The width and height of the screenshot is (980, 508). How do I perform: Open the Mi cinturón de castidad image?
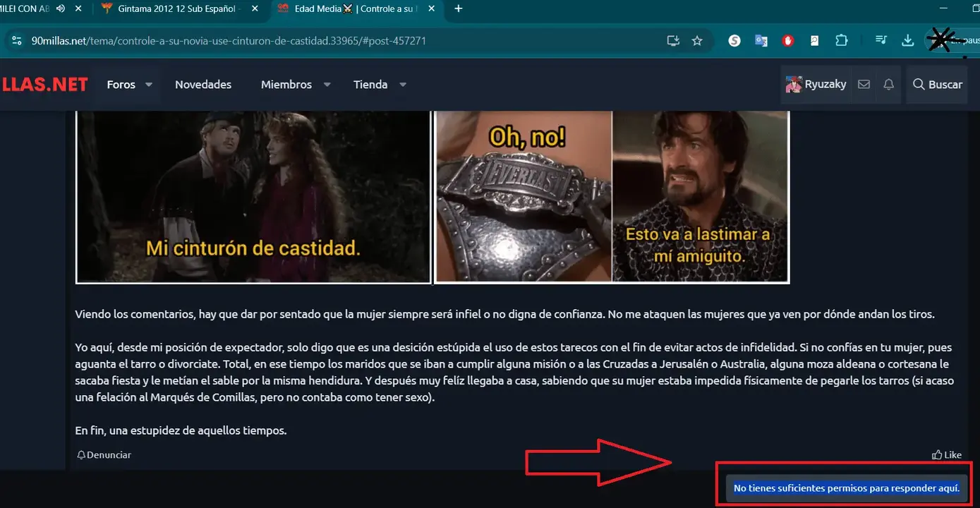pyautogui.click(x=253, y=197)
